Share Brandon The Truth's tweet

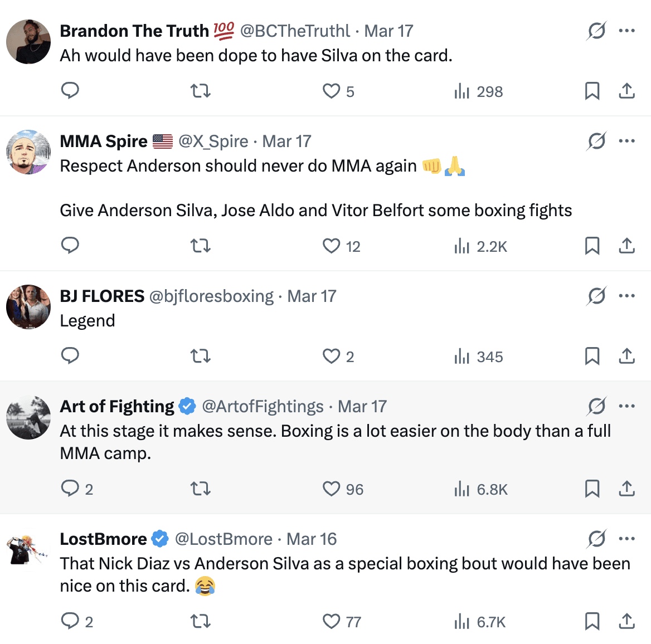[627, 91]
